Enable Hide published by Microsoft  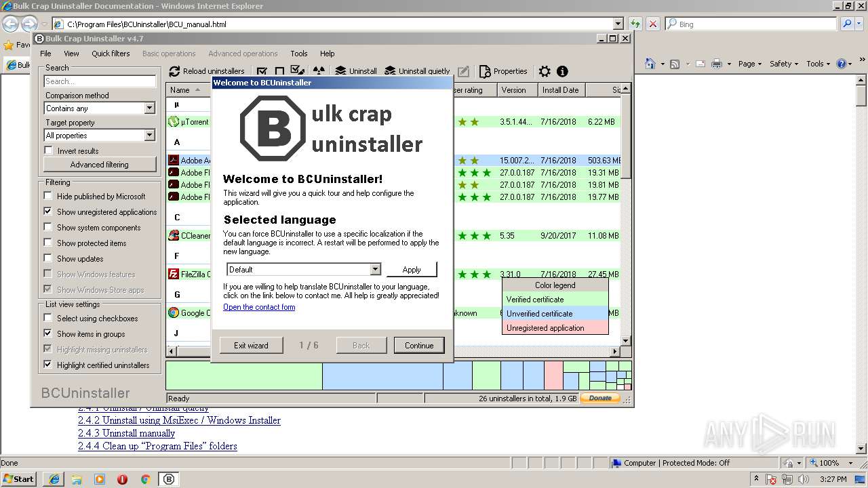coord(47,196)
